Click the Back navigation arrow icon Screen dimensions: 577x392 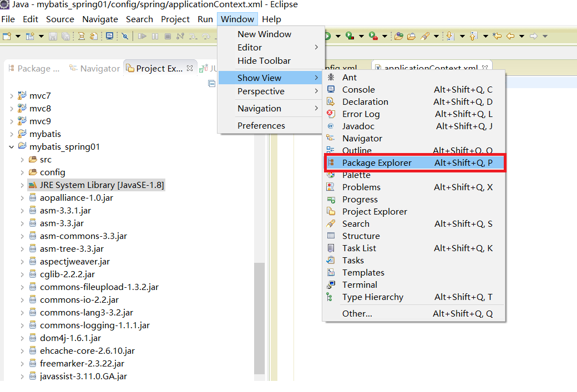[510, 36]
